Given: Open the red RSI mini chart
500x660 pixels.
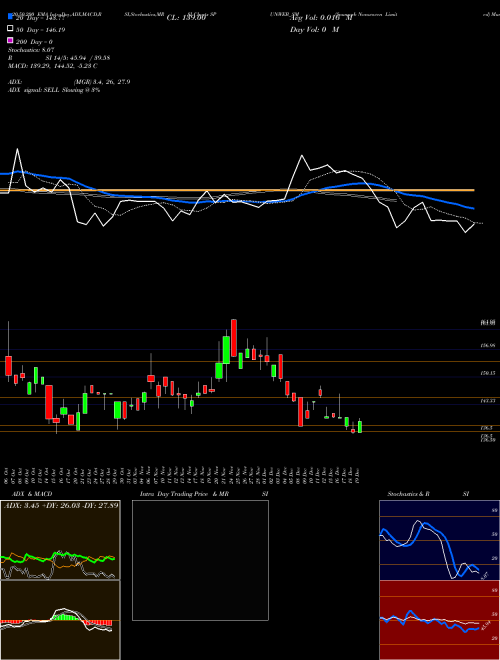Looking at the screenshot, I should pos(439,620).
